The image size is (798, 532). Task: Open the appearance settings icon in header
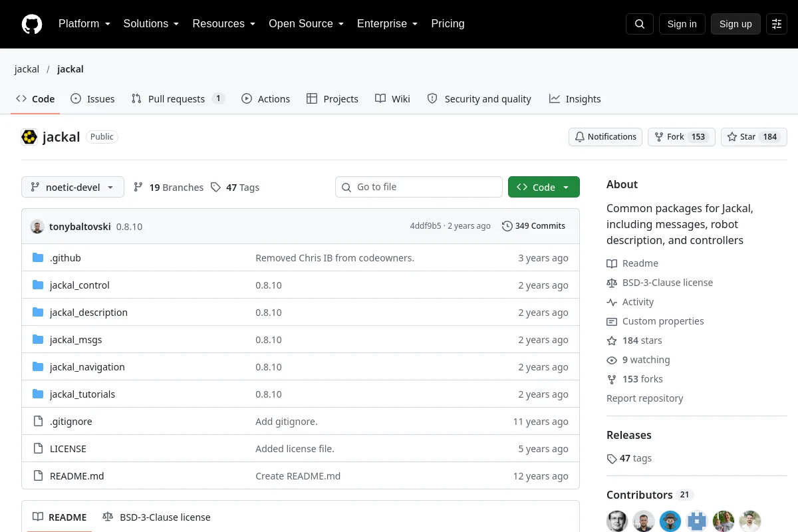pos(777,24)
